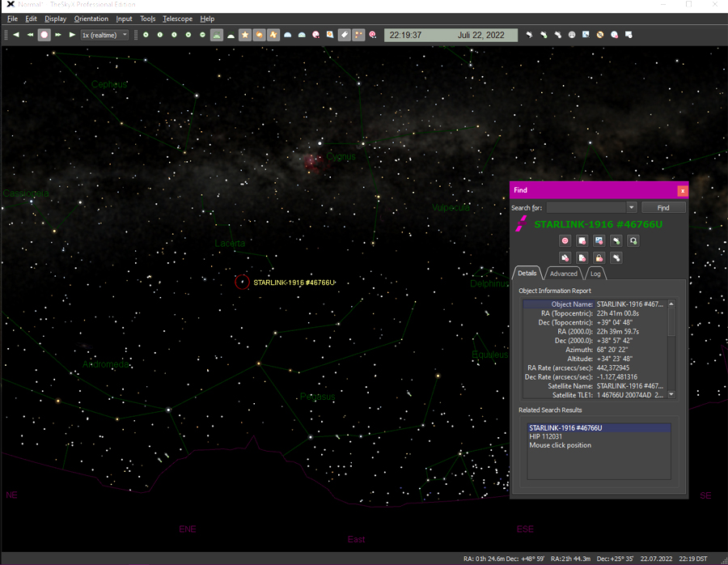Image resolution: width=728 pixels, height=565 pixels.
Task: Toggle the orange galaxy swirl display button
Action: click(x=259, y=35)
